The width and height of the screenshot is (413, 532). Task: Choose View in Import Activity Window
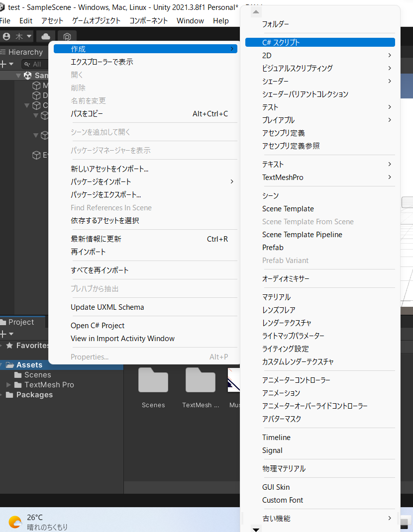145,338
